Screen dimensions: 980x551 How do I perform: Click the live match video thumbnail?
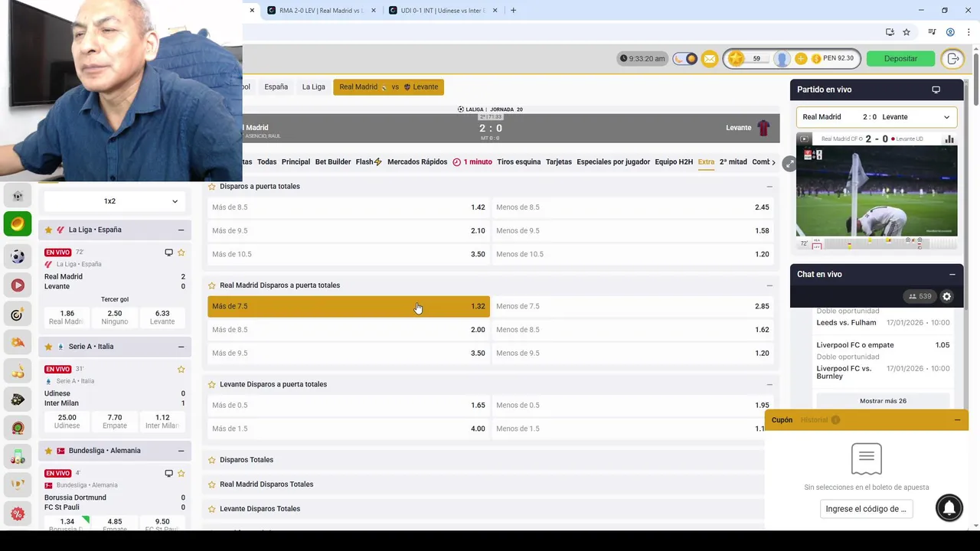[x=877, y=191]
